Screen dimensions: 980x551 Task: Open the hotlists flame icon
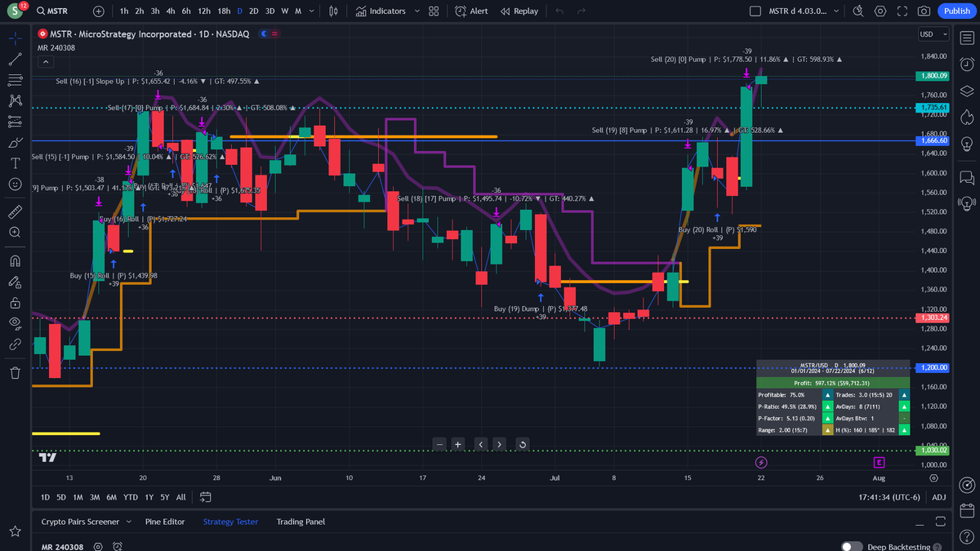(966, 117)
